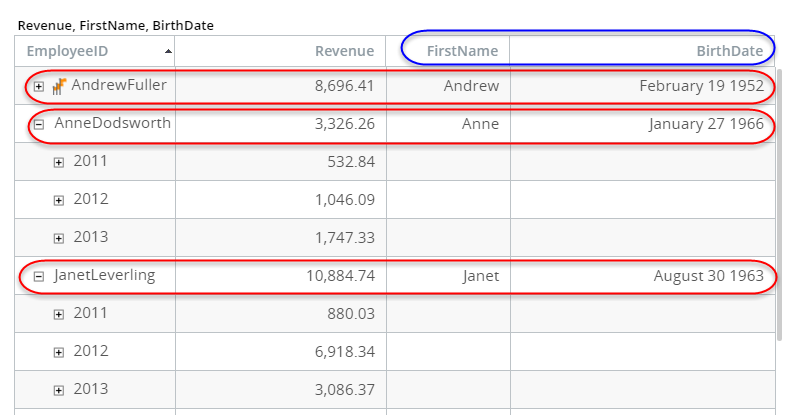
Task: Expand the AndrewFuller row
Action: pos(39,87)
